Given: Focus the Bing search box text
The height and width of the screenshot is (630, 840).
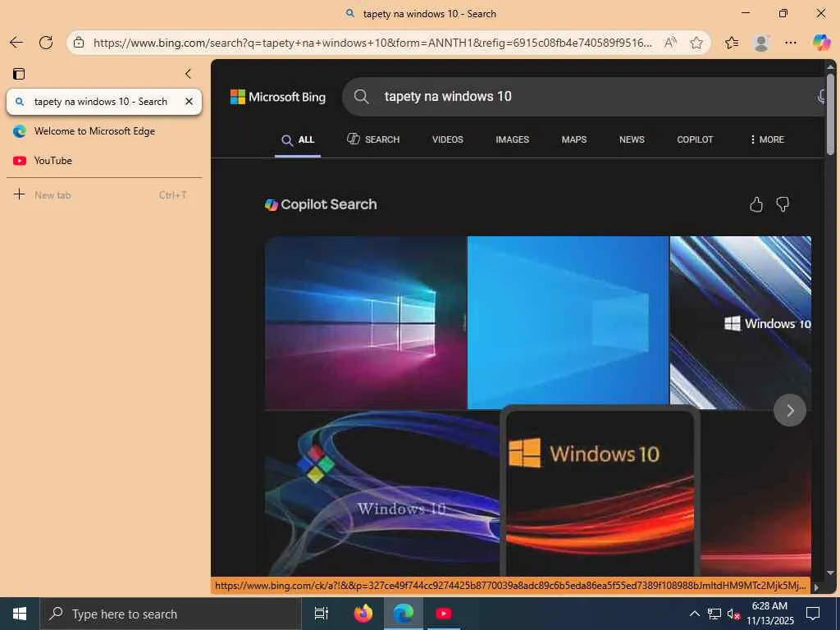Looking at the screenshot, I should (448, 97).
